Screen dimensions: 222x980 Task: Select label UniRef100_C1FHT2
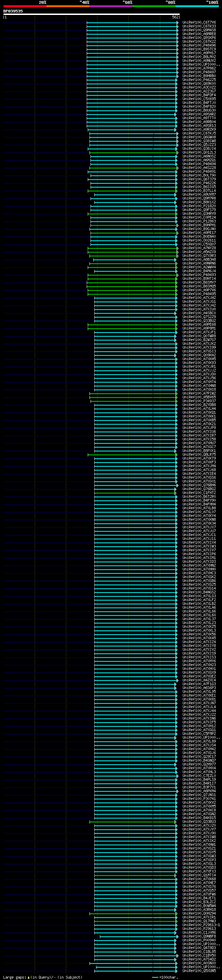pos(199,493)
